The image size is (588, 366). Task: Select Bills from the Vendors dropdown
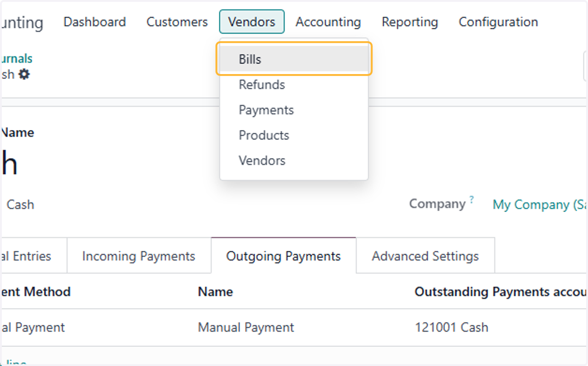point(294,59)
